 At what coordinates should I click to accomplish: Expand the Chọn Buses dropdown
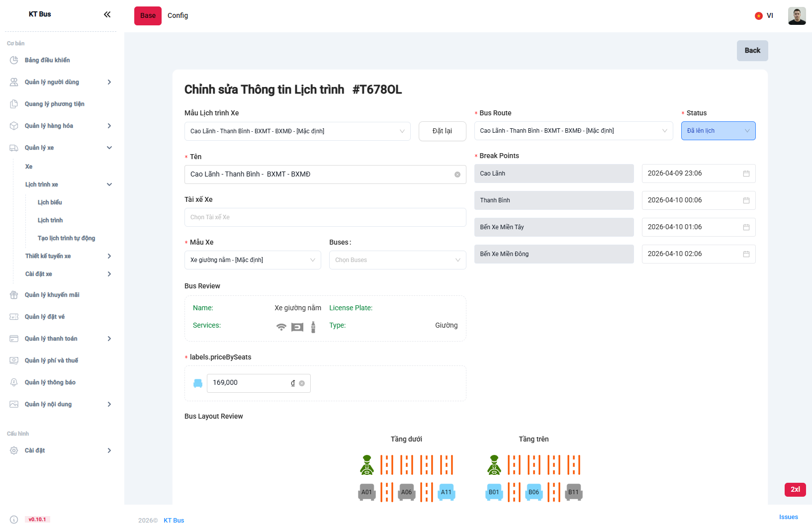point(397,260)
